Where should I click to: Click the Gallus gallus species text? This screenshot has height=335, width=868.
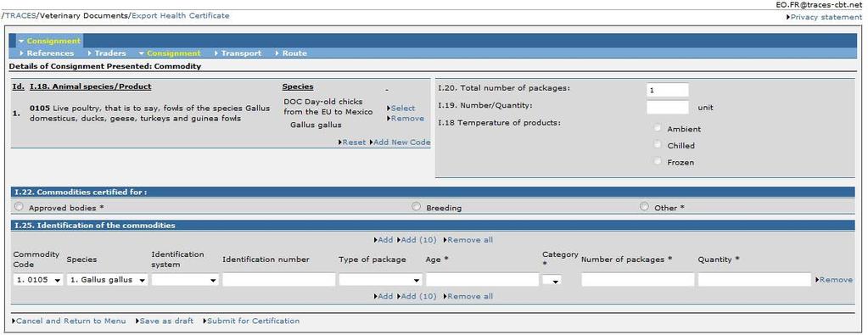pyautogui.click(x=316, y=125)
